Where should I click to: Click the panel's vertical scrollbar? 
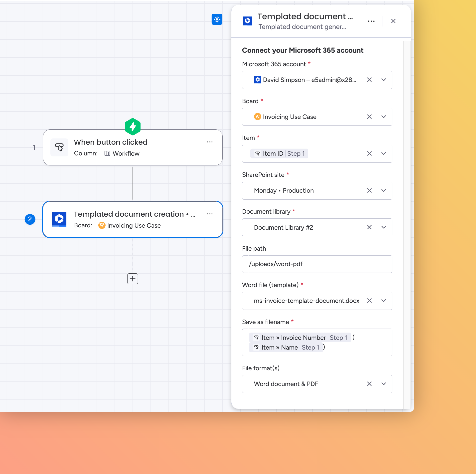(x=407, y=225)
